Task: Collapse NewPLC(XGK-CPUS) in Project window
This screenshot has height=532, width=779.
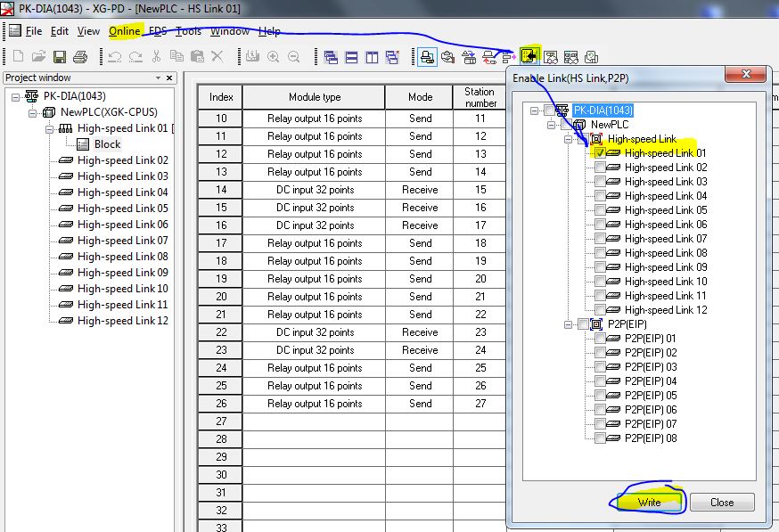Action: (33, 112)
